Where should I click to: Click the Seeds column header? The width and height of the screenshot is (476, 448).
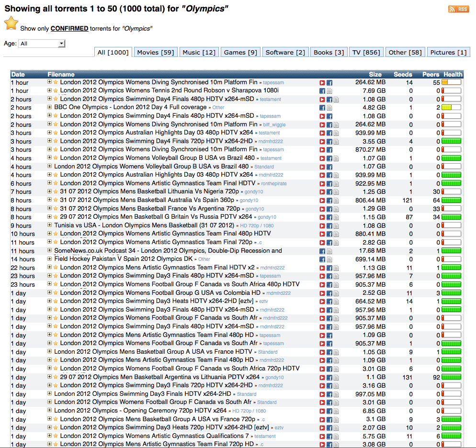[403, 74]
